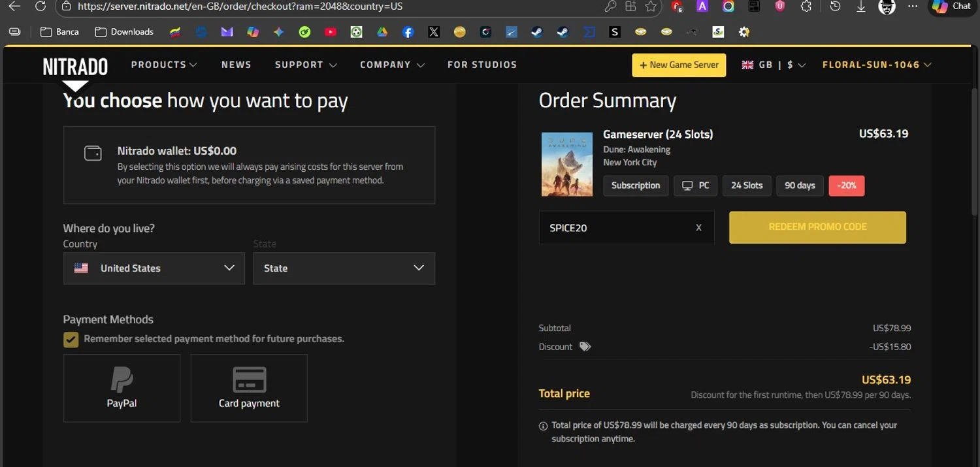Click the -US$15.80 discount value
Screen dimensions: 980x467
[x=890, y=347]
